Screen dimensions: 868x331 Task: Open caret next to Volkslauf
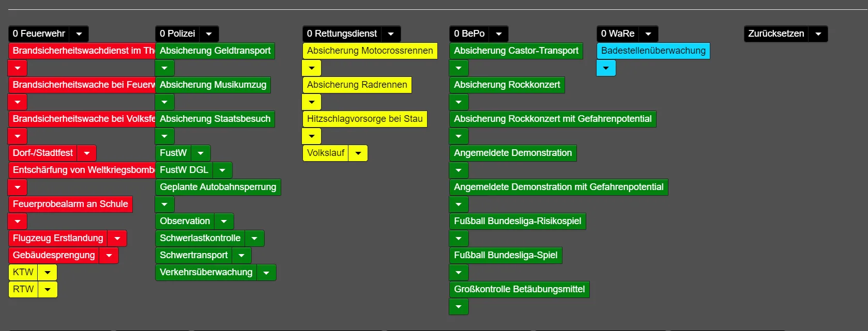(358, 153)
